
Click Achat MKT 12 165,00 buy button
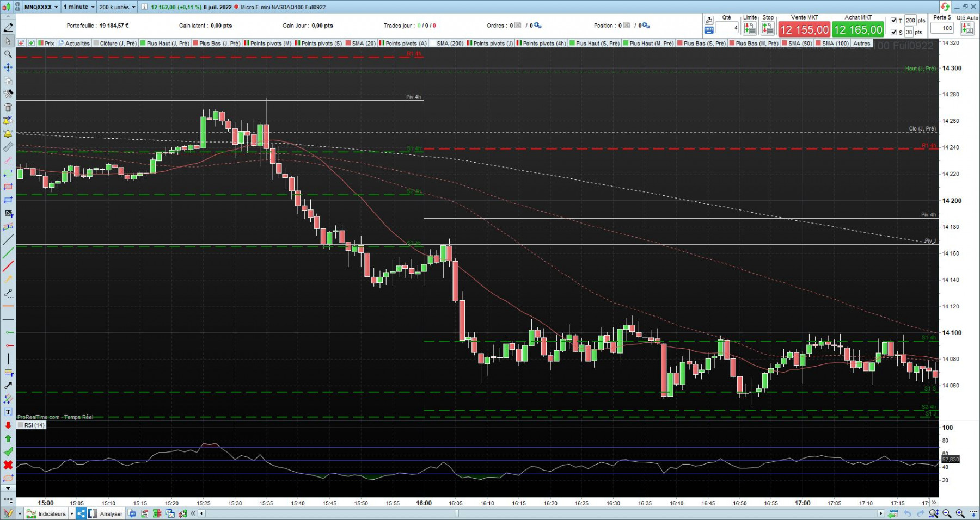pyautogui.click(x=858, y=29)
